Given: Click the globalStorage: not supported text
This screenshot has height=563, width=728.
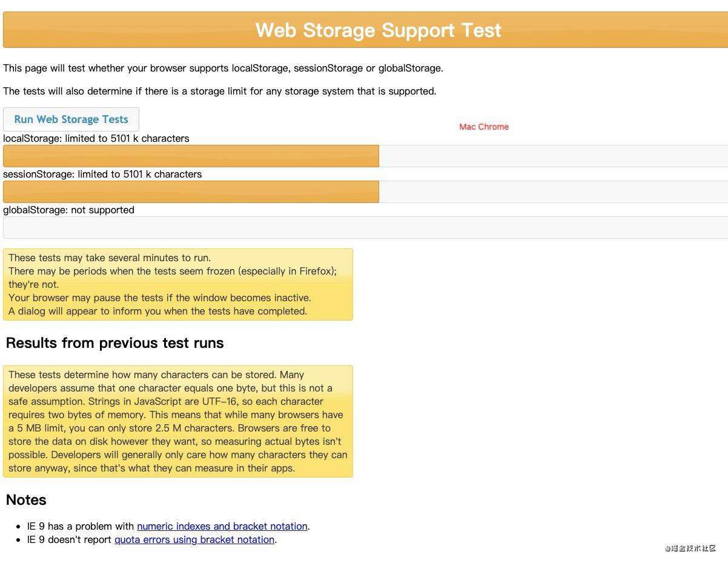Looking at the screenshot, I should tap(68, 210).
